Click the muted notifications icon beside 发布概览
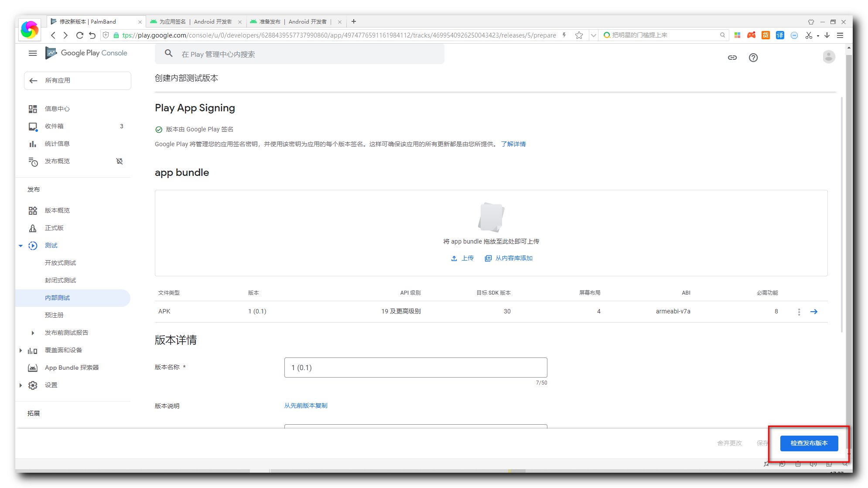This screenshot has height=488, width=868. click(120, 162)
